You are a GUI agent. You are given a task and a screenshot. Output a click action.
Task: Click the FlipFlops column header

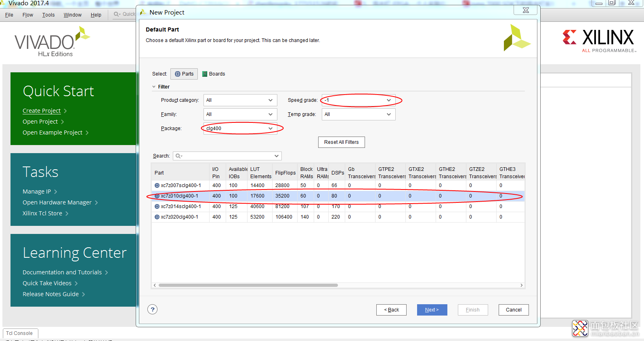(x=285, y=173)
